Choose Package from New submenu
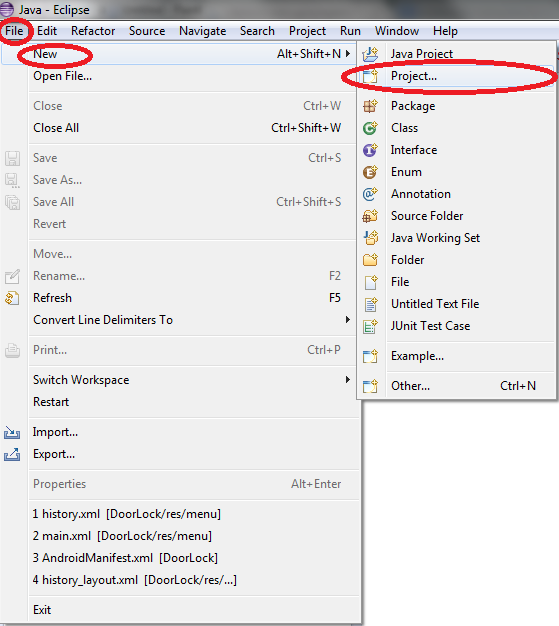Viewport: 559px width, 626px height. 413,106
